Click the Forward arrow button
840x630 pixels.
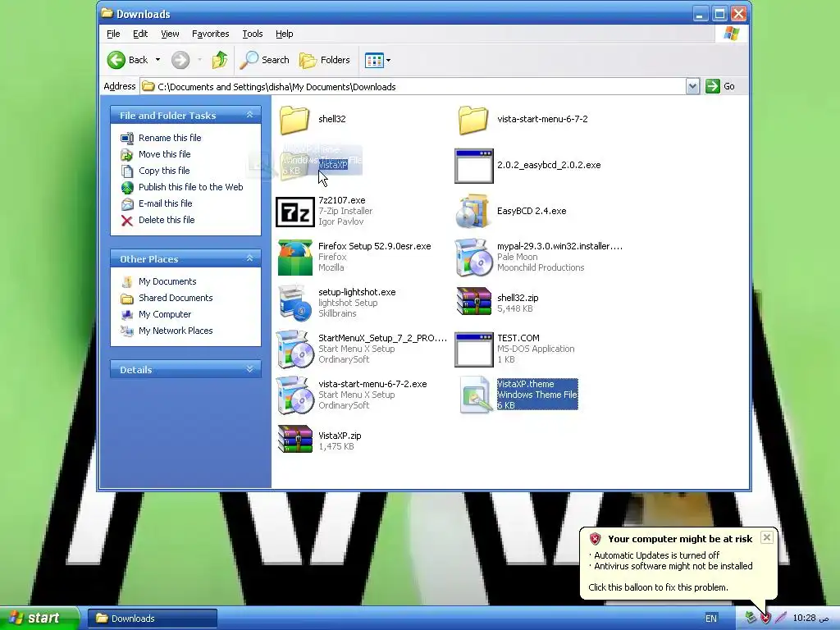(180, 60)
